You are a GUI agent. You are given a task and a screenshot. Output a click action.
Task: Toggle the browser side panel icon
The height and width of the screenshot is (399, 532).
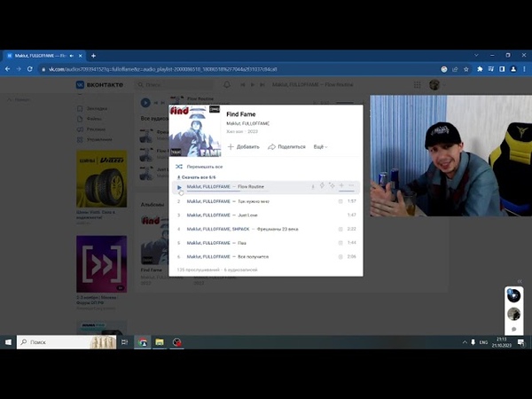(502, 69)
